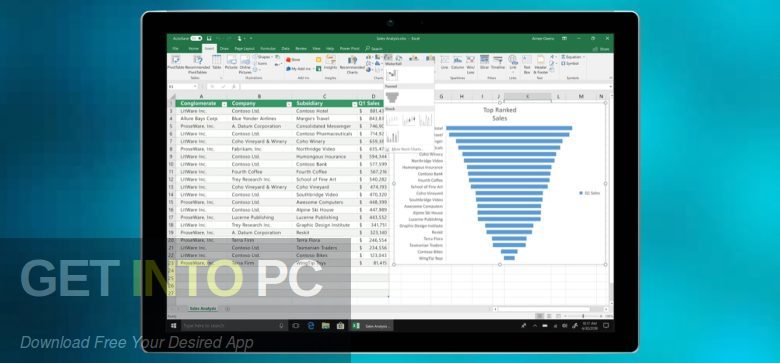Open the File tab
The height and width of the screenshot is (363, 780).
pyautogui.click(x=175, y=49)
